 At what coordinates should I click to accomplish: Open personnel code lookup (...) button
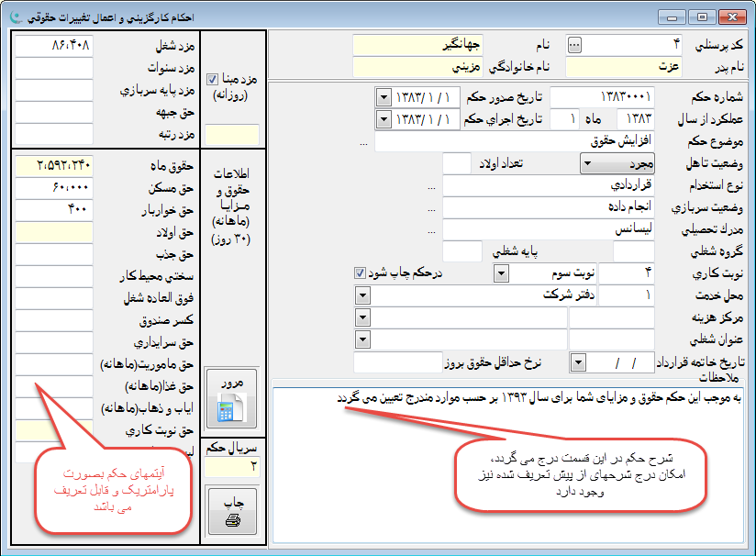click(575, 44)
